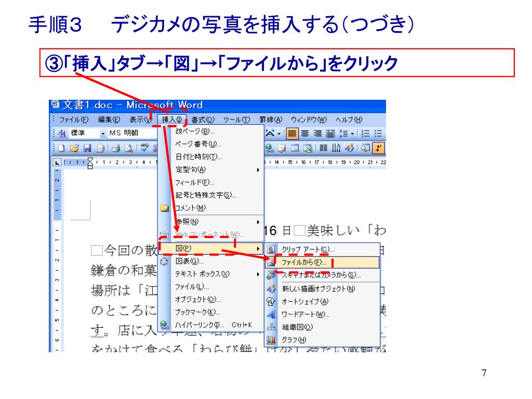Screen dimensions: 532x399
Task: Click chart icon beside グラフ
Action: [x=271, y=340]
